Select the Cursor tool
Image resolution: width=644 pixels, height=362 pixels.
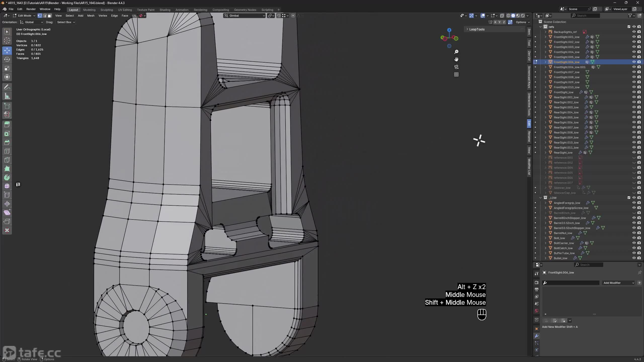pyautogui.click(x=7, y=40)
